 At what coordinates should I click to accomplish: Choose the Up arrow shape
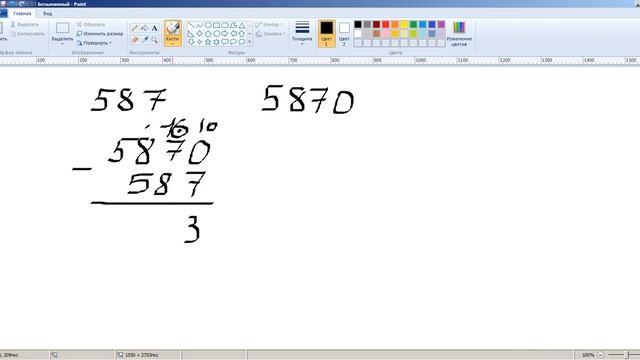242,33
